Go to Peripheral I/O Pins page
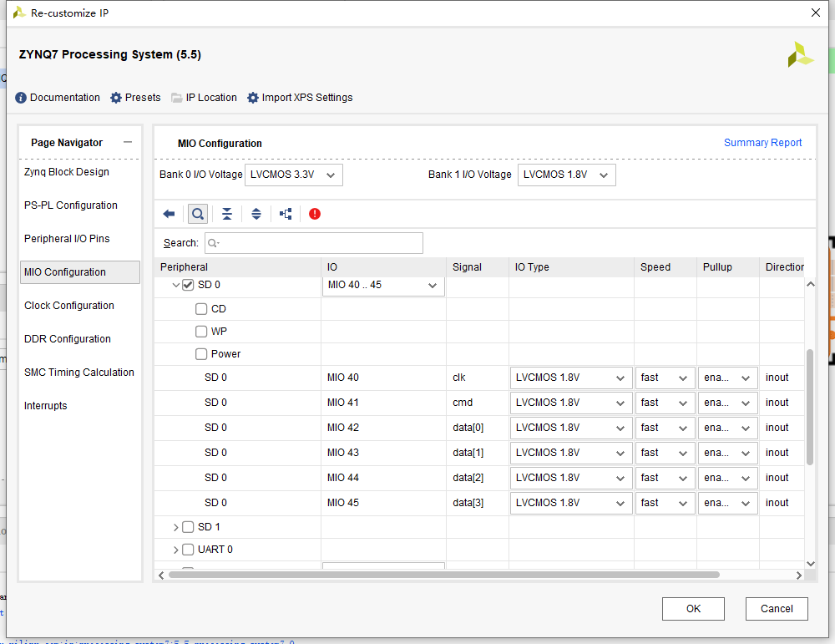 click(x=67, y=239)
